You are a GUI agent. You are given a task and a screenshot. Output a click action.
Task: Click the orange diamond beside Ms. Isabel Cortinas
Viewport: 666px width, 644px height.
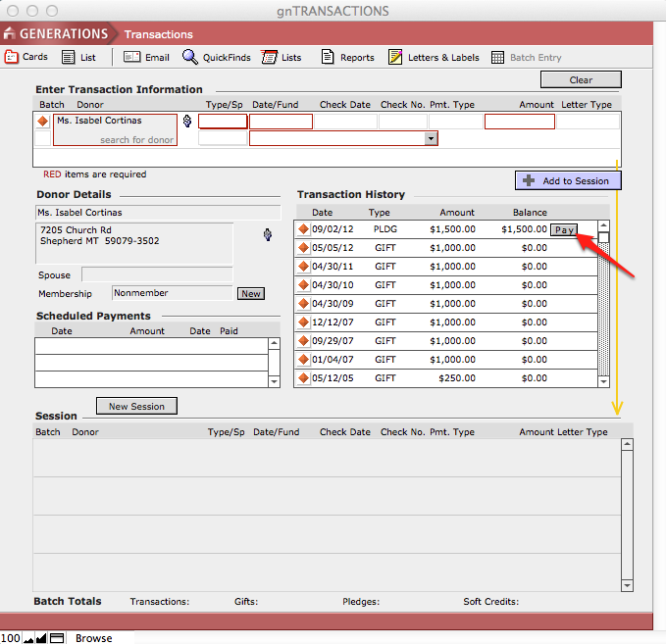point(42,122)
